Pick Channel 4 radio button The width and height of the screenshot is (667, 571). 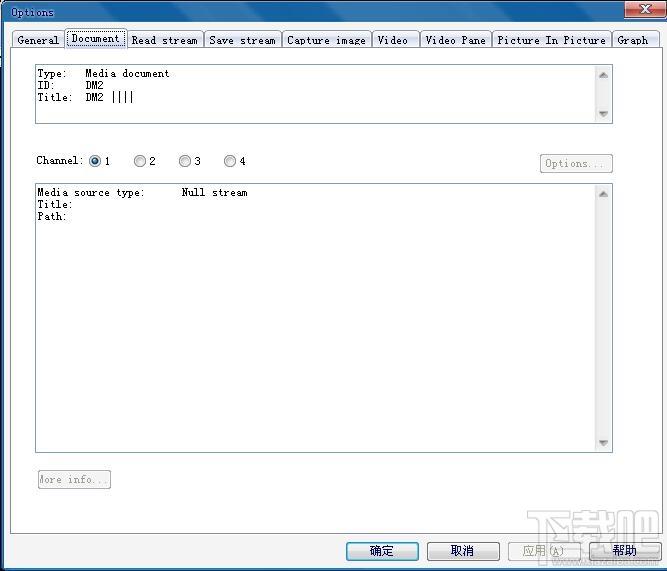[230, 161]
